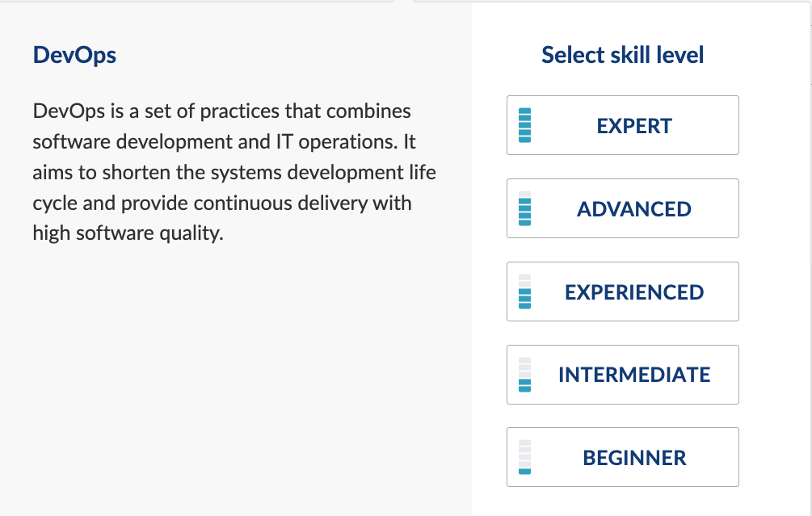Click the one-bar level icon beside BEGINNER
This screenshot has height=516, width=812.
tap(524, 457)
